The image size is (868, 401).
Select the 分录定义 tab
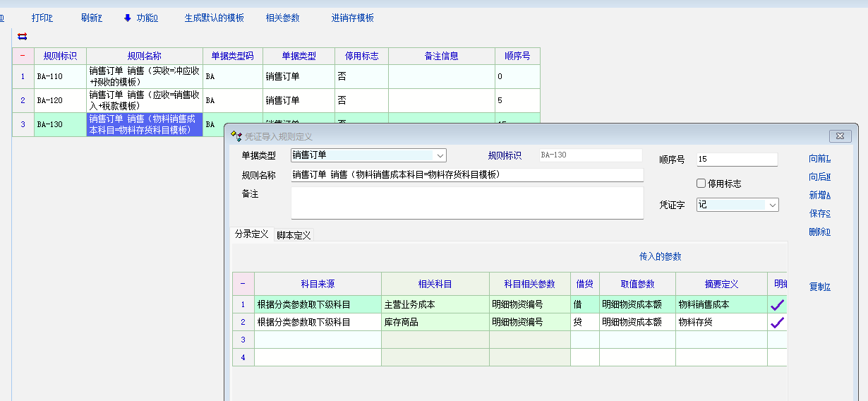[x=252, y=234]
